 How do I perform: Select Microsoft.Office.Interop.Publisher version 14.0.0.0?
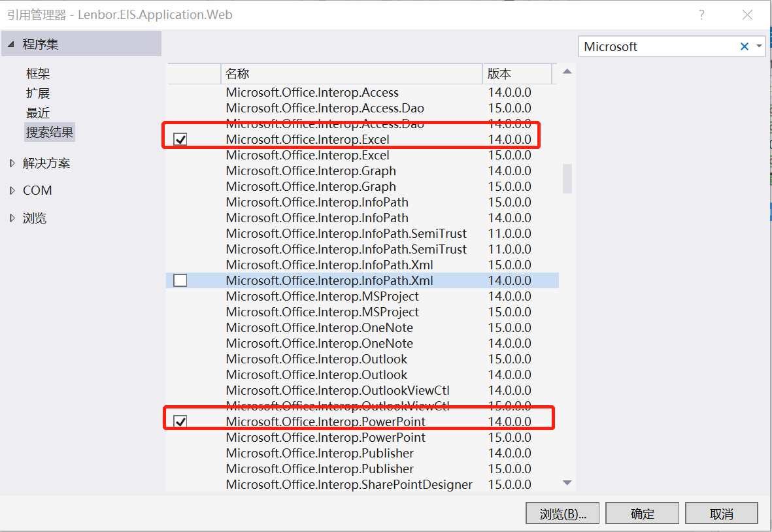tap(362, 454)
